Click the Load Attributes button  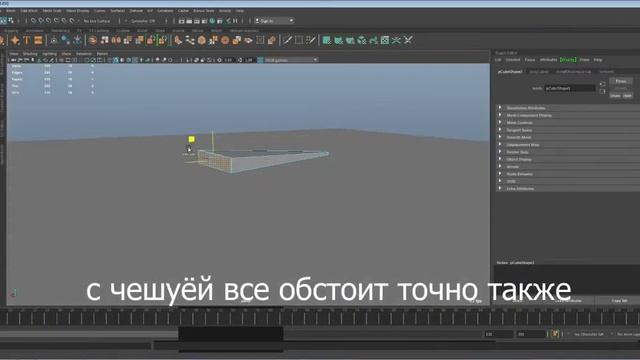click(x=568, y=301)
